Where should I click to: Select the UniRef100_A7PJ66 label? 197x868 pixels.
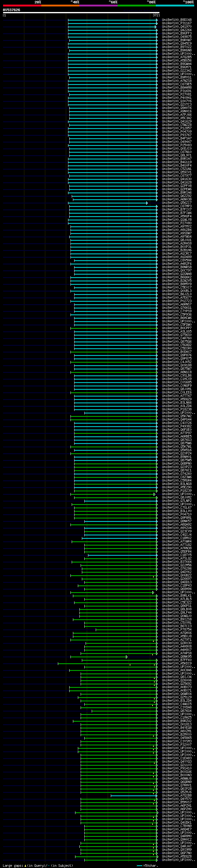pyautogui.click(x=177, y=115)
